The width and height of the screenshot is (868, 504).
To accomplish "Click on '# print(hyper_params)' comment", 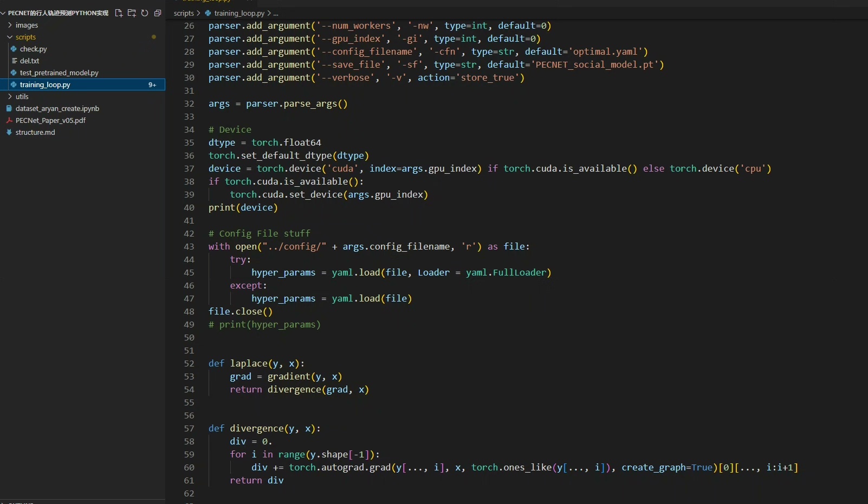I will (264, 324).
